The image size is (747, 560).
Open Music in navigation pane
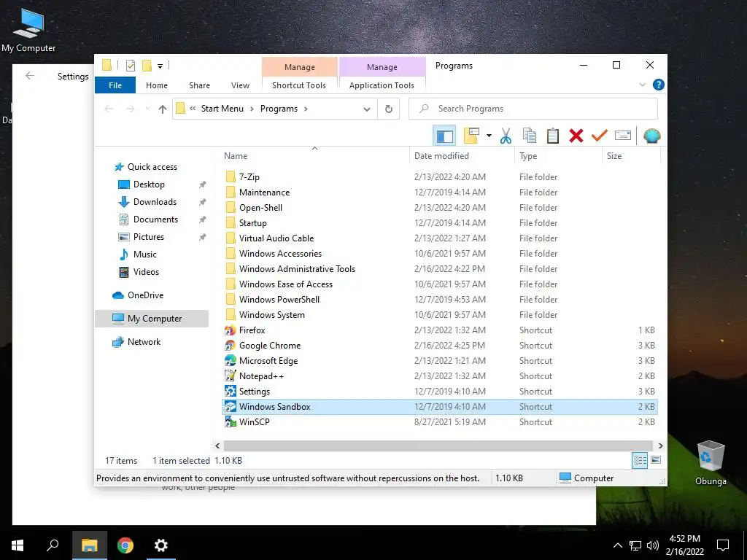coord(145,254)
